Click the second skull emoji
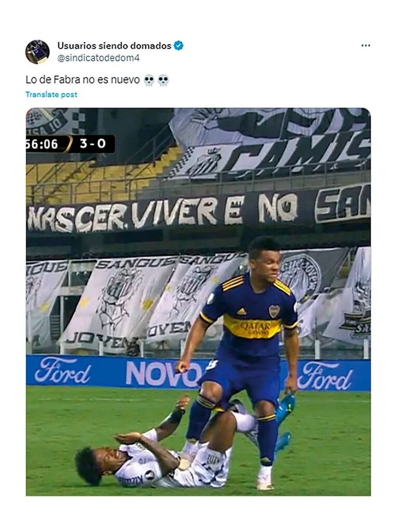The width and height of the screenshot is (399, 532). tap(163, 80)
